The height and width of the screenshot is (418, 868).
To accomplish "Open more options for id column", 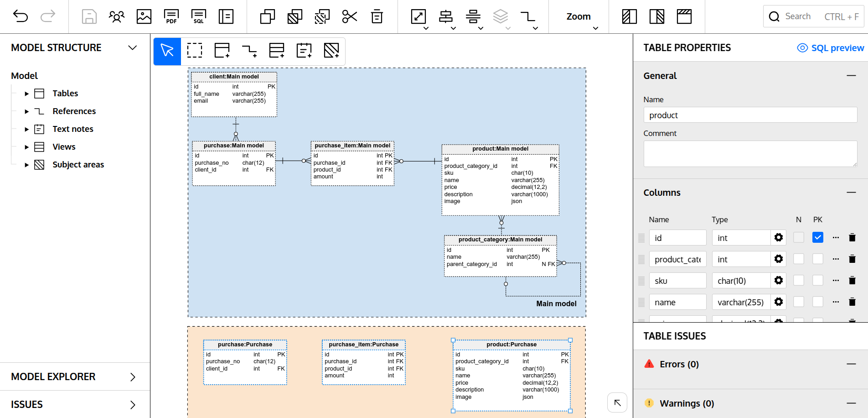I will 836,237.
